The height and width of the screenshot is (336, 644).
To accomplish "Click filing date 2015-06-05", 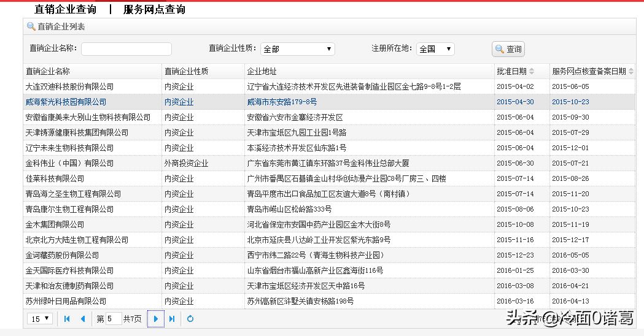I will (x=570, y=86).
